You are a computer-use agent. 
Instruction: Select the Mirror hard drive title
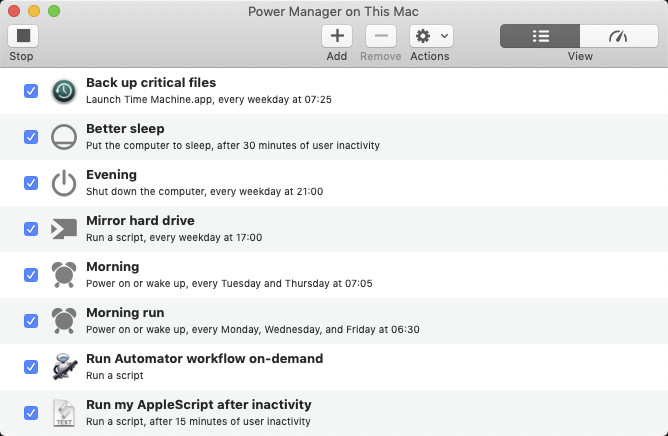click(x=140, y=221)
